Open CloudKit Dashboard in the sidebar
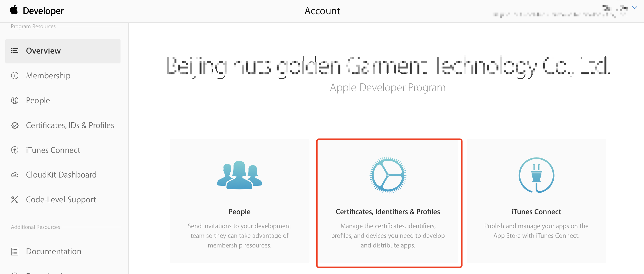This screenshot has height=274, width=644. point(61,175)
